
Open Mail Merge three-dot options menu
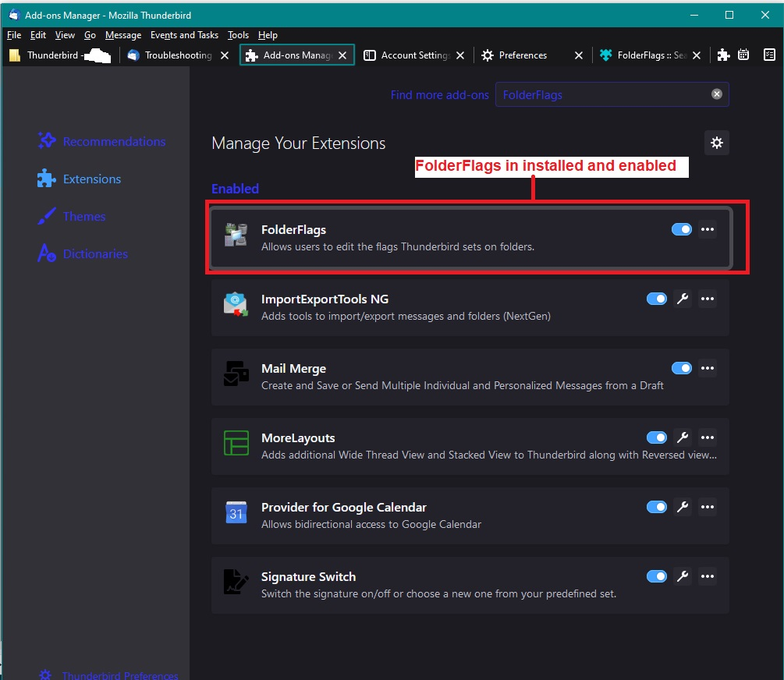pyautogui.click(x=707, y=368)
